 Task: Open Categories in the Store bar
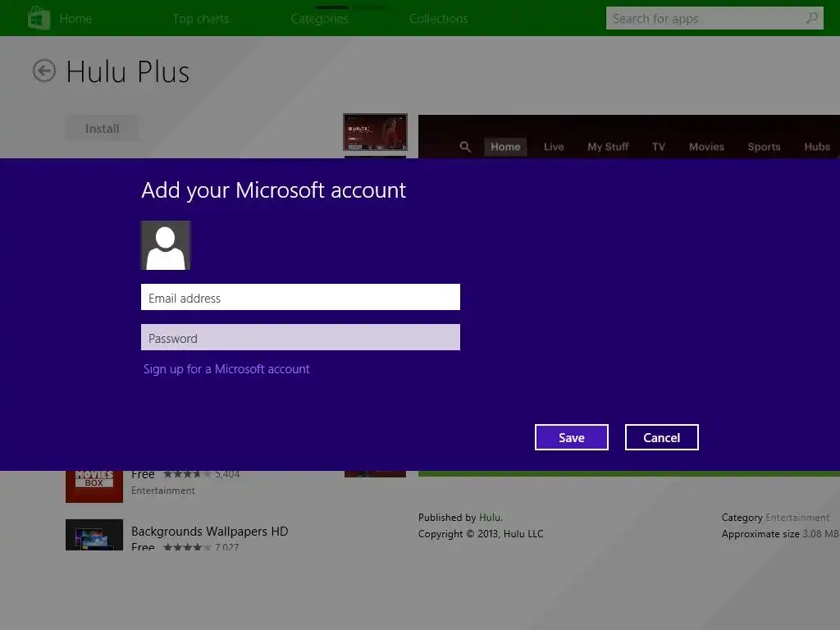point(320,19)
